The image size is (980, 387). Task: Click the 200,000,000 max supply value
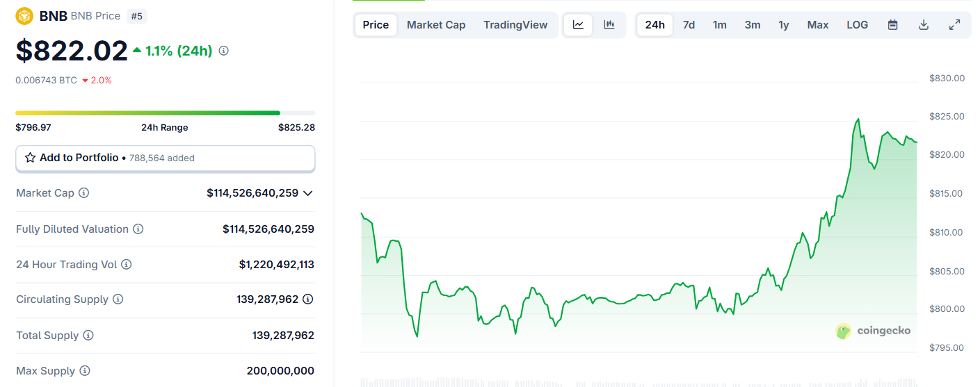pos(280,371)
